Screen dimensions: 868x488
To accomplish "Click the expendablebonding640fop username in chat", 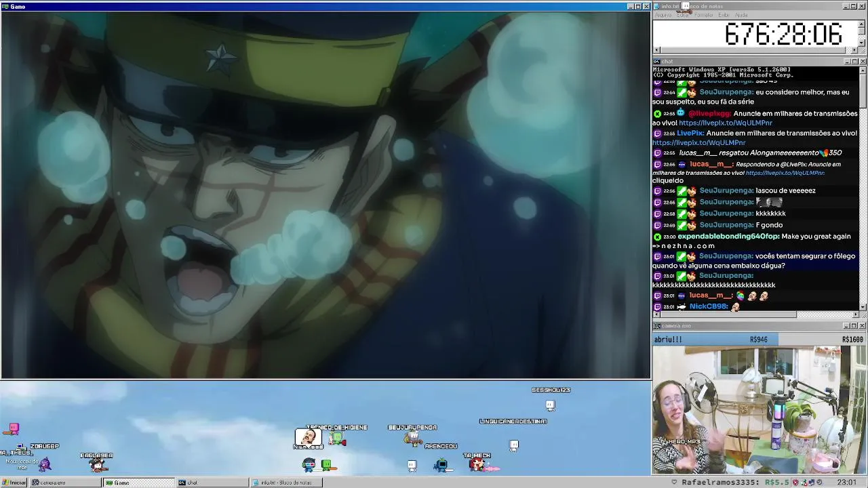I will coord(728,237).
